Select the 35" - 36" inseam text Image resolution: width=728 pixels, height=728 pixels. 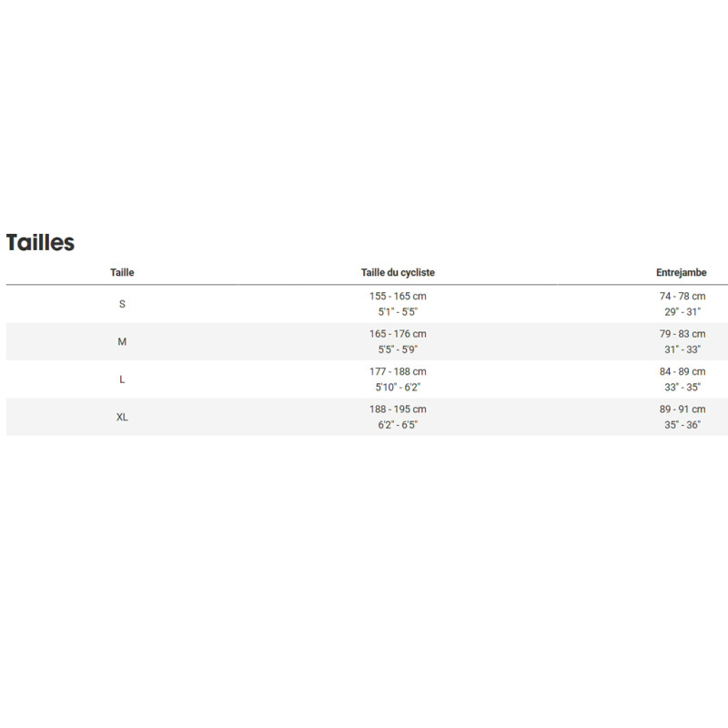tap(682, 425)
